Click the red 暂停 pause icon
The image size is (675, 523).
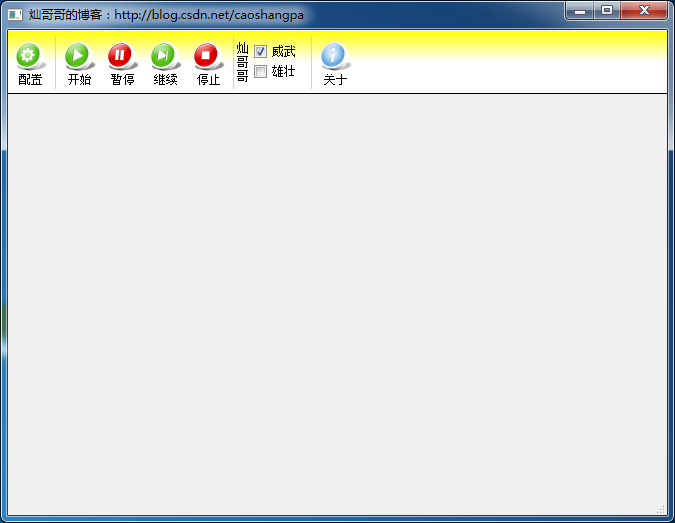click(121, 56)
